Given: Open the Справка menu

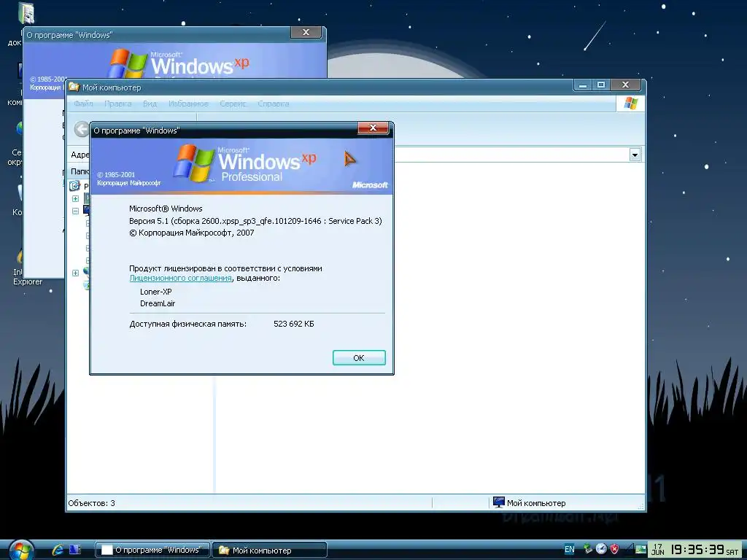Looking at the screenshot, I should tap(274, 104).
